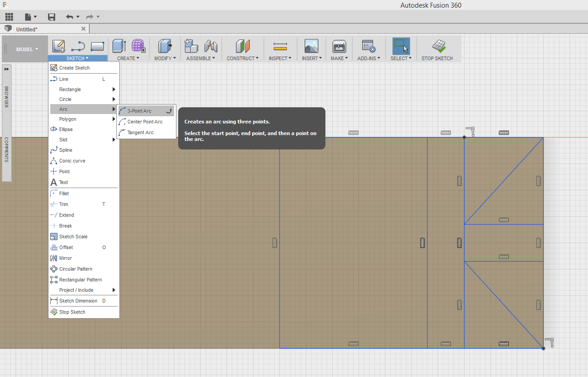The image size is (588, 377).
Task: Choose Rectangular Pattern menu item
Action: (x=84, y=280)
